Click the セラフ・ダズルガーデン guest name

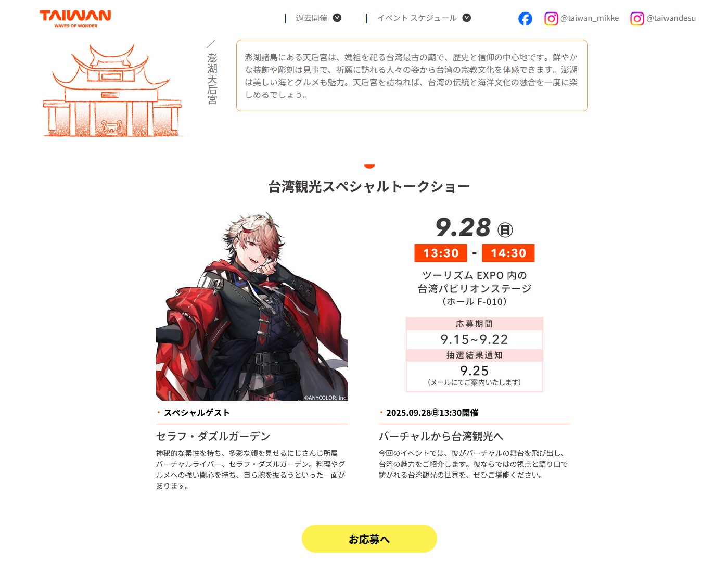(213, 436)
